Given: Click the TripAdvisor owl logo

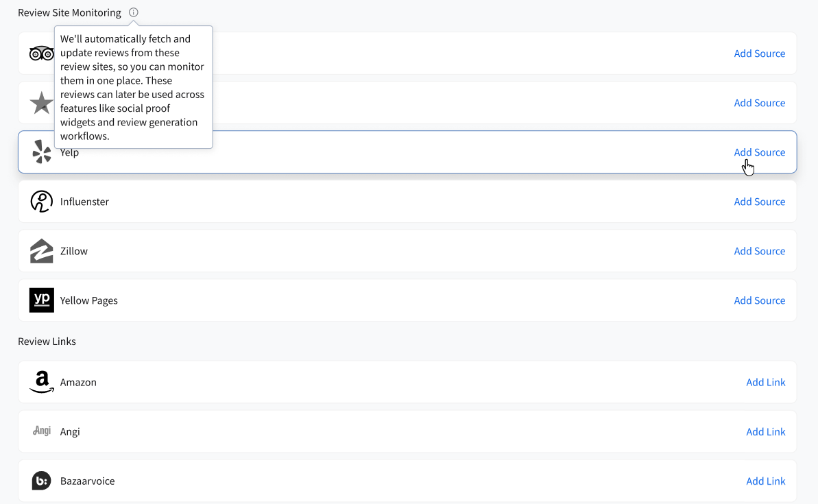Looking at the screenshot, I should [x=42, y=53].
